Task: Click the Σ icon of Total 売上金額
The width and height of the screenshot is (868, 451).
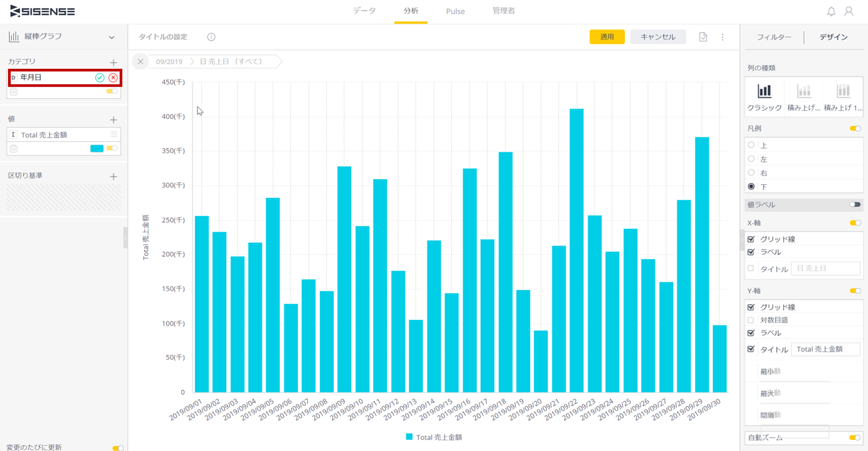Action: [x=13, y=135]
